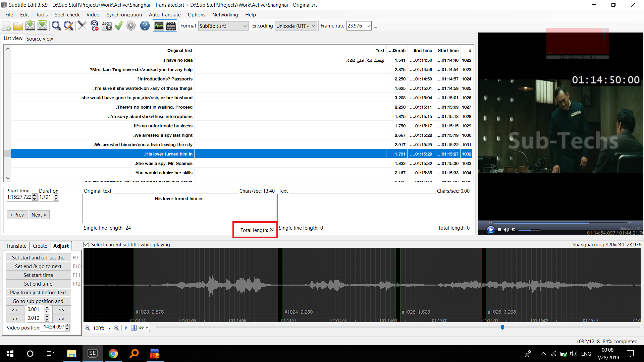
Task: Open the Synchronization menu
Action: (x=124, y=15)
